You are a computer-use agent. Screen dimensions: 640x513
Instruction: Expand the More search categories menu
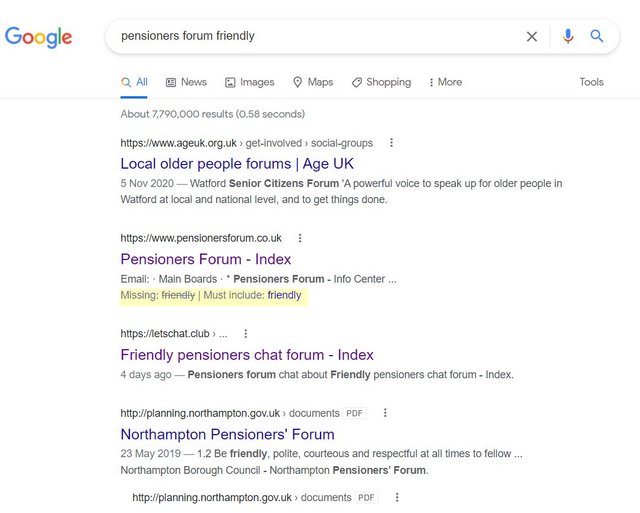(x=445, y=82)
